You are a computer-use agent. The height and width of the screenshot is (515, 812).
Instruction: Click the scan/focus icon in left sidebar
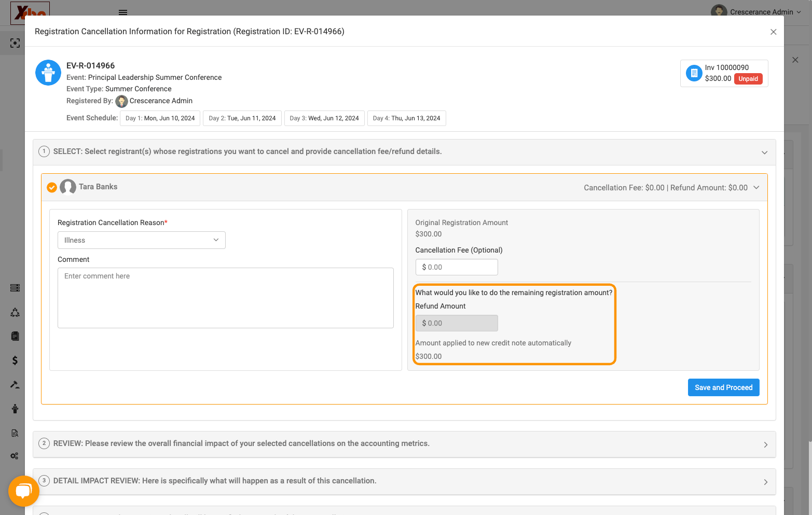(x=15, y=43)
